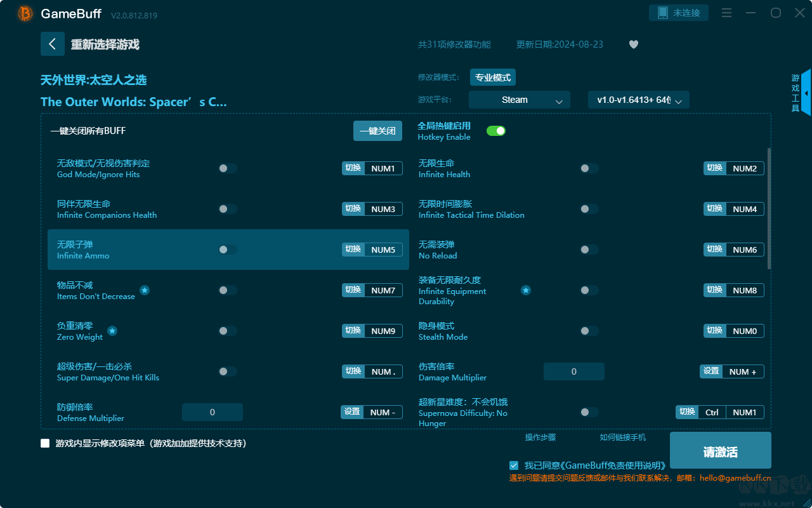812x508 pixels.
Task: Click the Damage Multiplier label
Action: [x=453, y=371]
